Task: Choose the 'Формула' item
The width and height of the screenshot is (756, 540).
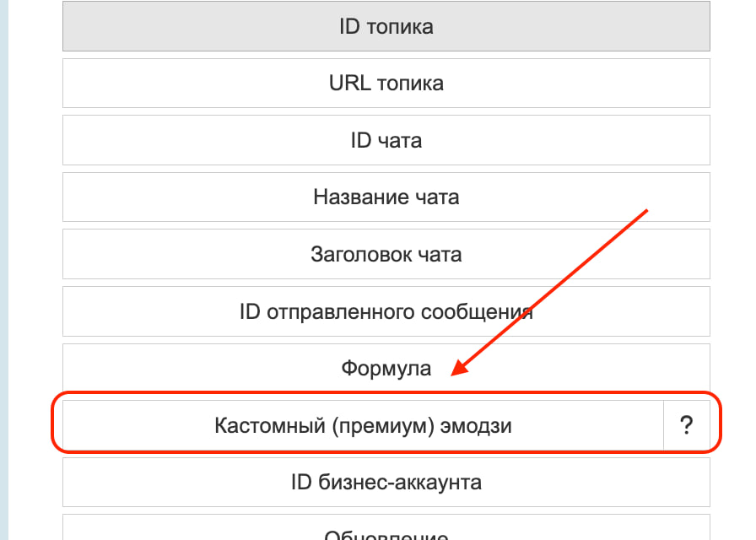Action: click(x=386, y=369)
